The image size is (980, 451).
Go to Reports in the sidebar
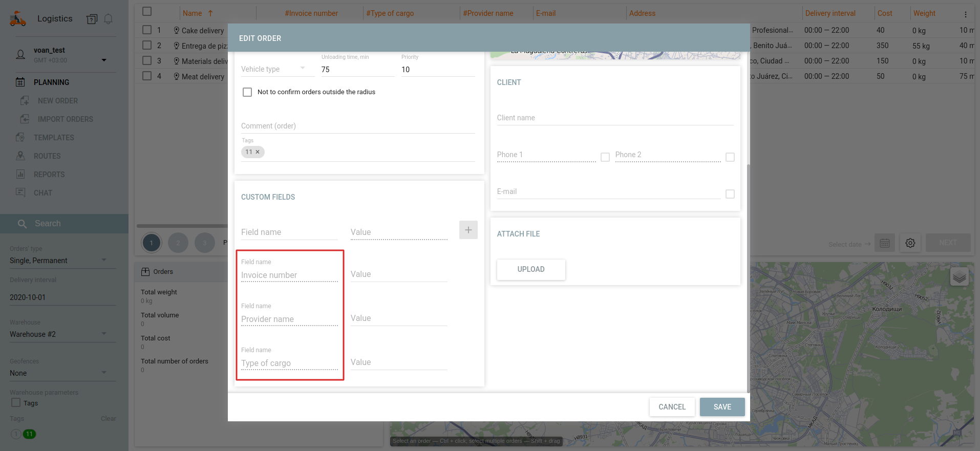click(49, 175)
